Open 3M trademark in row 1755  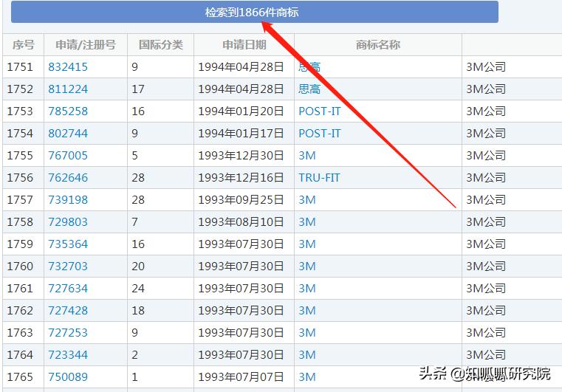pyautogui.click(x=307, y=156)
